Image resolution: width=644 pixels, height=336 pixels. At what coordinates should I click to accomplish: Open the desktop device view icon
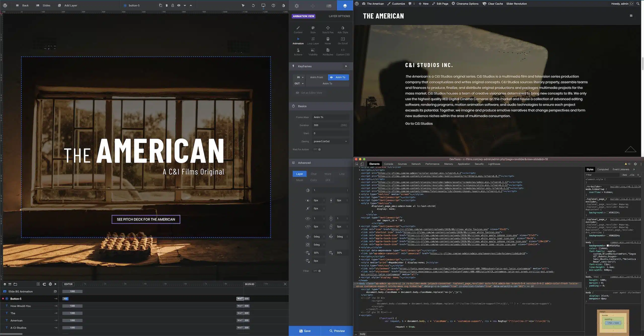pyautogui.click(x=263, y=5)
